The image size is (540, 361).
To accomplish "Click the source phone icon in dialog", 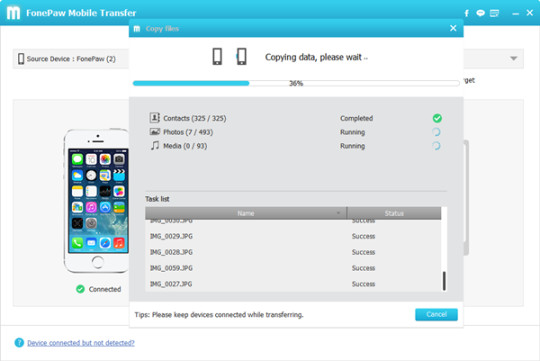I will click(x=217, y=56).
